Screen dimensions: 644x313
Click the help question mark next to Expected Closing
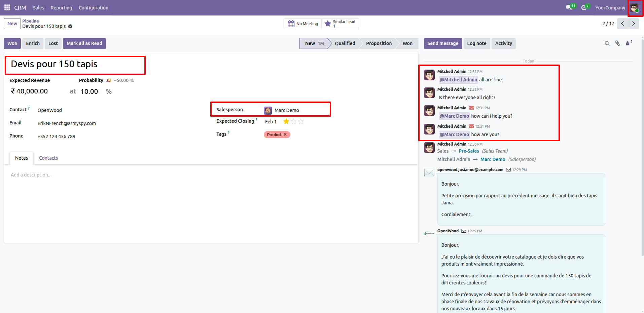(256, 120)
